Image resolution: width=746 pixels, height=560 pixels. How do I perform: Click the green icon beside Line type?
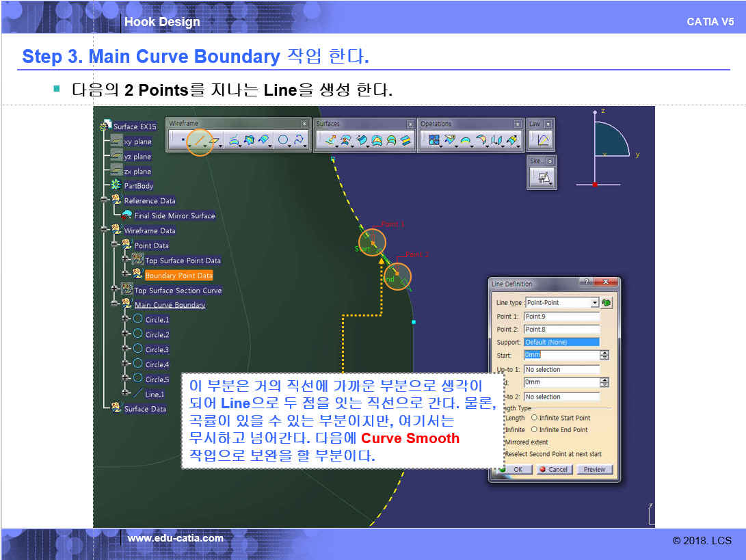607,302
